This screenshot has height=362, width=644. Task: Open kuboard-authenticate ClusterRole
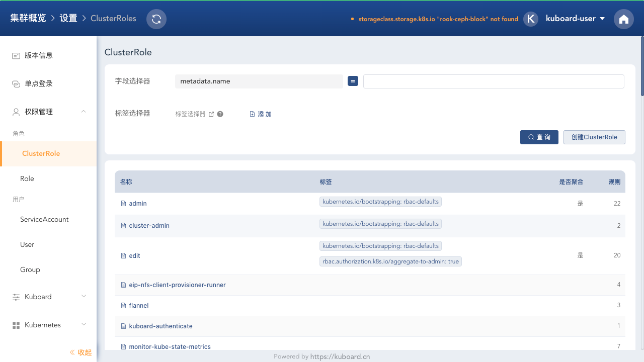coord(161,326)
